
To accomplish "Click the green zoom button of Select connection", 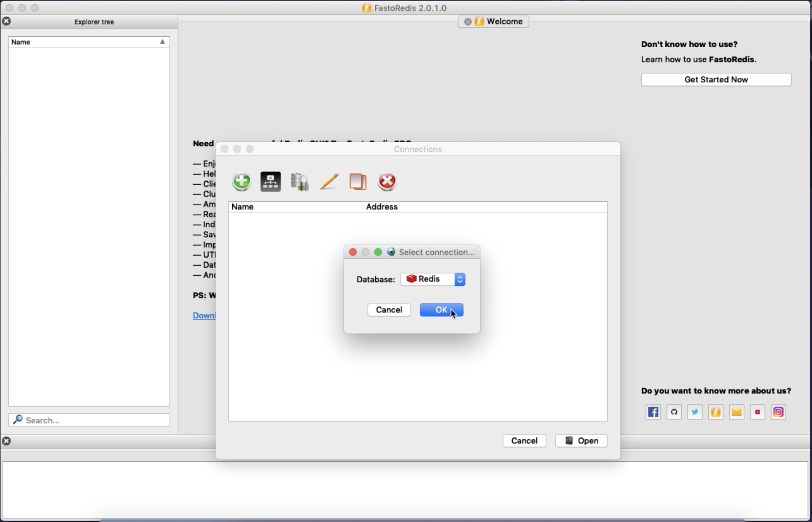I will point(378,252).
